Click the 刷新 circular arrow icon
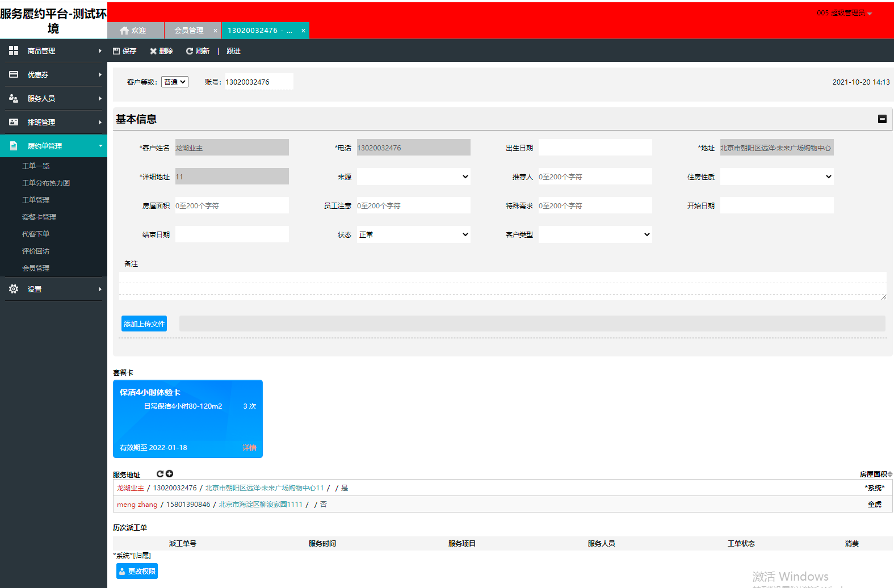 [190, 51]
